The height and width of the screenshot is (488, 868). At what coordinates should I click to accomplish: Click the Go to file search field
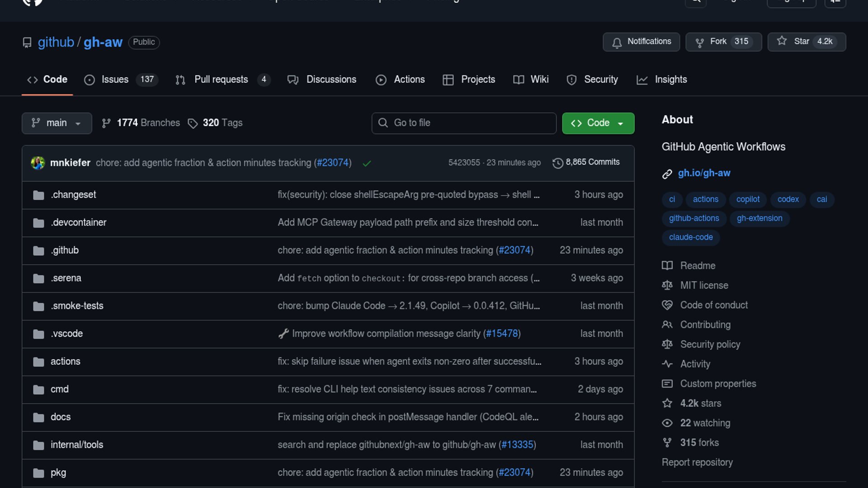click(x=464, y=123)
